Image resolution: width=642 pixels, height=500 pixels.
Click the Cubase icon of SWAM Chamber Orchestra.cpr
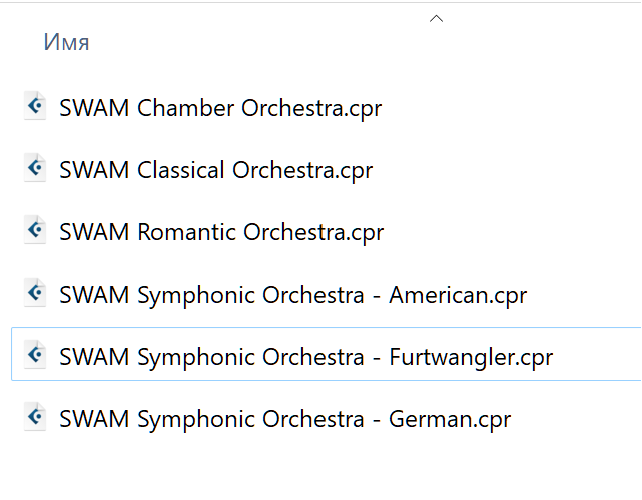point(35,106)
